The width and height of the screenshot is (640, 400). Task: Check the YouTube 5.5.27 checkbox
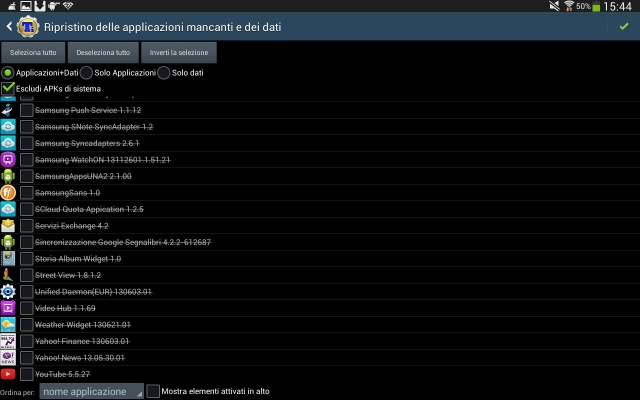coord(27,374)
